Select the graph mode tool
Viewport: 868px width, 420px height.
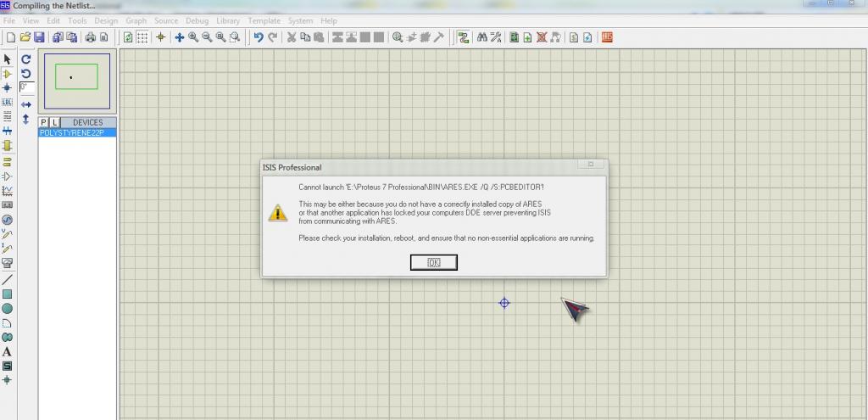tap(7, 191)
